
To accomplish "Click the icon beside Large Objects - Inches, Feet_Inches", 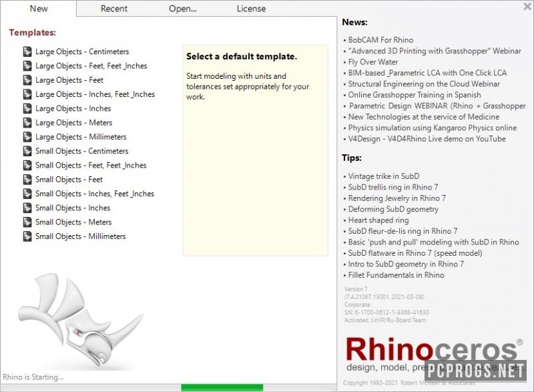I will [x=27, y=94].
